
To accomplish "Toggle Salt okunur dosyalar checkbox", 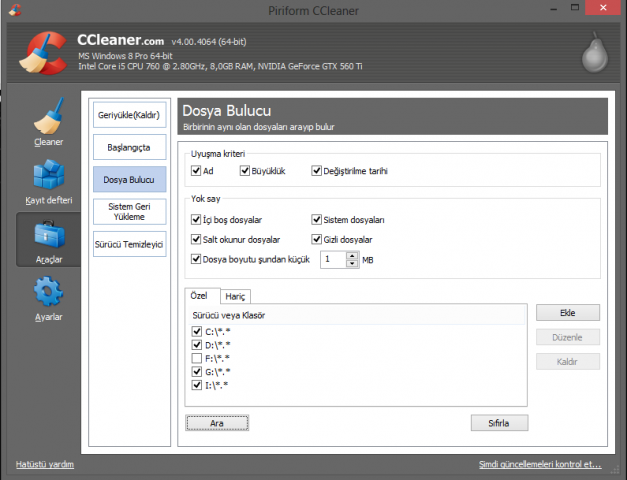I will click(x=196, y=239).
